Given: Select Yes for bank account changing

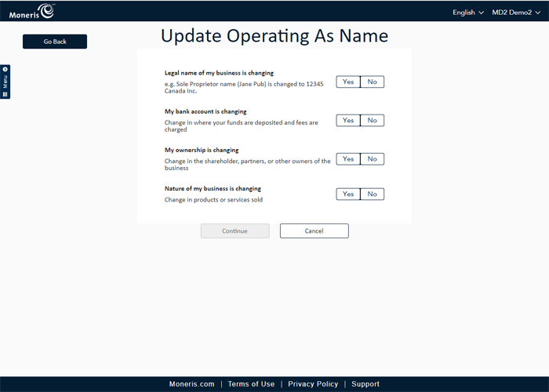Looking at the screenshot, I should pos(348,121).
